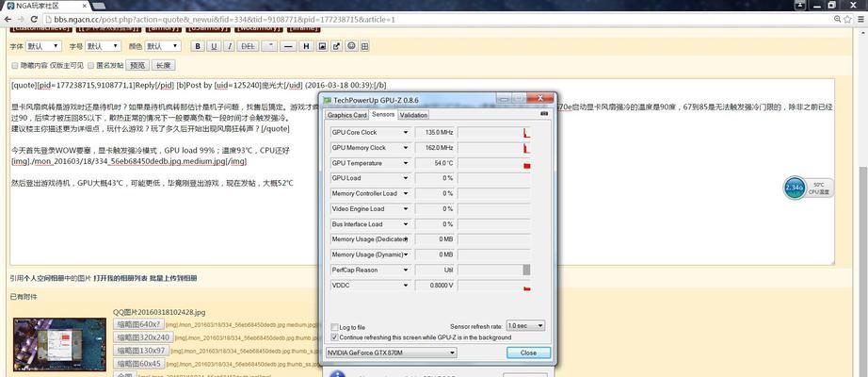
Task: Open the Memory Controller Load dropdown
Action: point(406,193)
